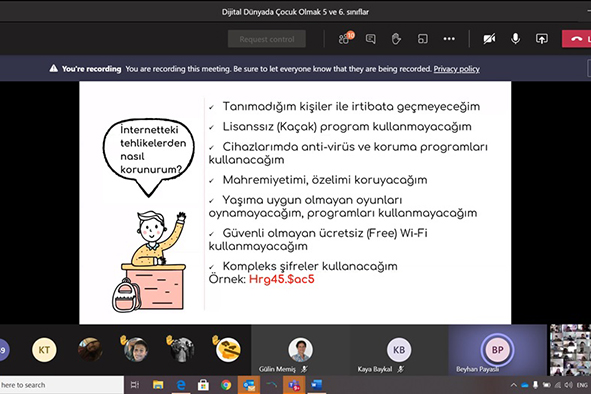Switch to Word on the taskbar

317,385
